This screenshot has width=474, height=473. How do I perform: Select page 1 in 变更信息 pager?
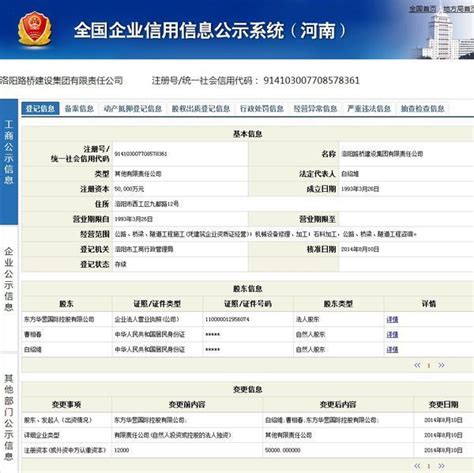coord(429,466)
